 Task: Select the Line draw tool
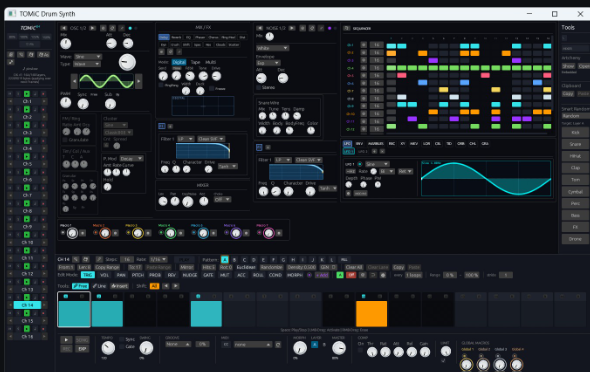click(99, 286)
